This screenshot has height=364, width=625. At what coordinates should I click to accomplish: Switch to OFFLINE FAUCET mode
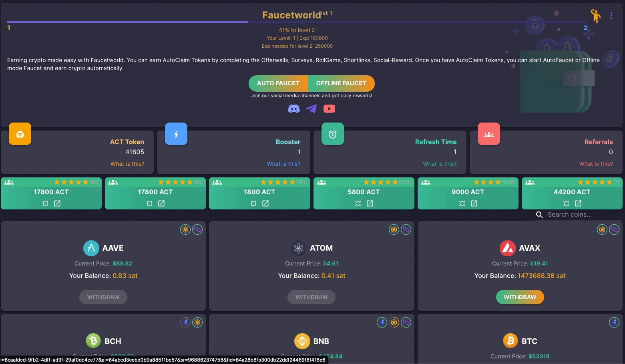pyautogui.click(x=341, y=83)
